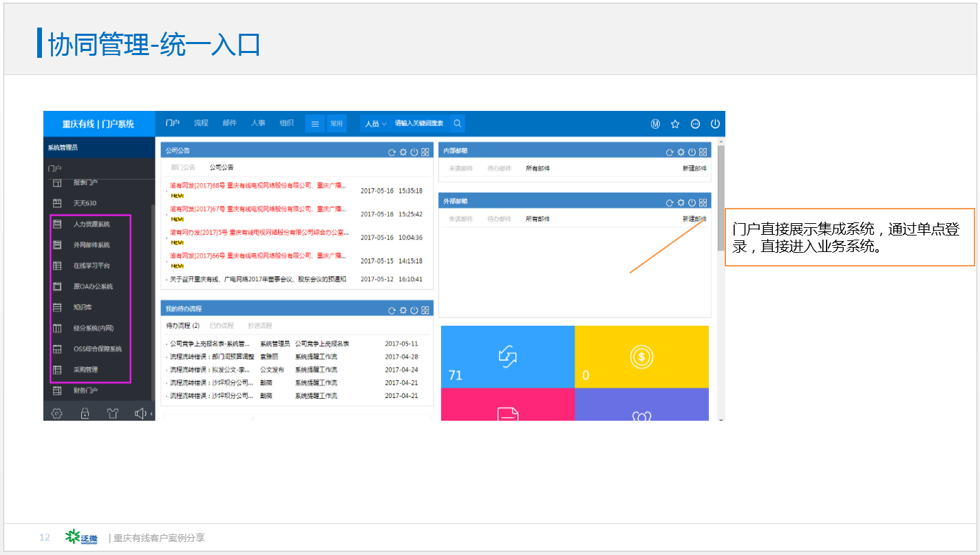The height and width of the screenshot is (555, 980).
Task: Click the speaker icon at sidebar bottom
Action: [140, 413]
